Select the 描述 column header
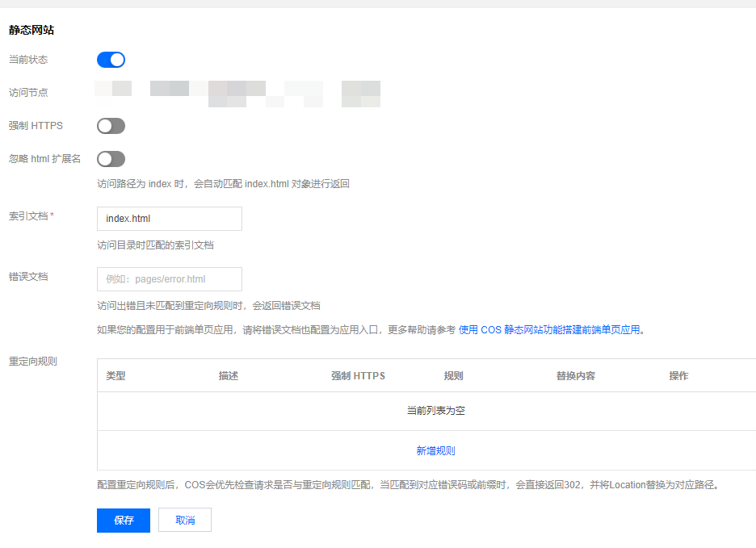 (x=229, y=376)
